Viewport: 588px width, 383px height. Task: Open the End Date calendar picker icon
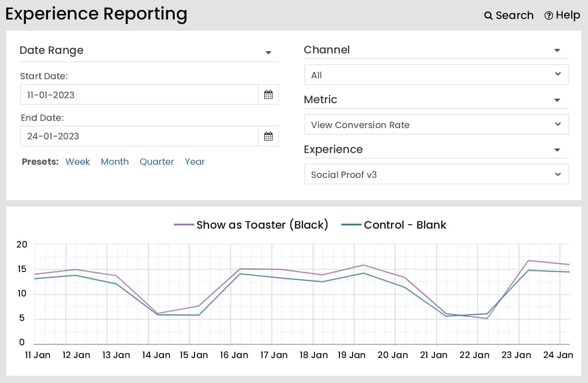[x=268, y=136]
